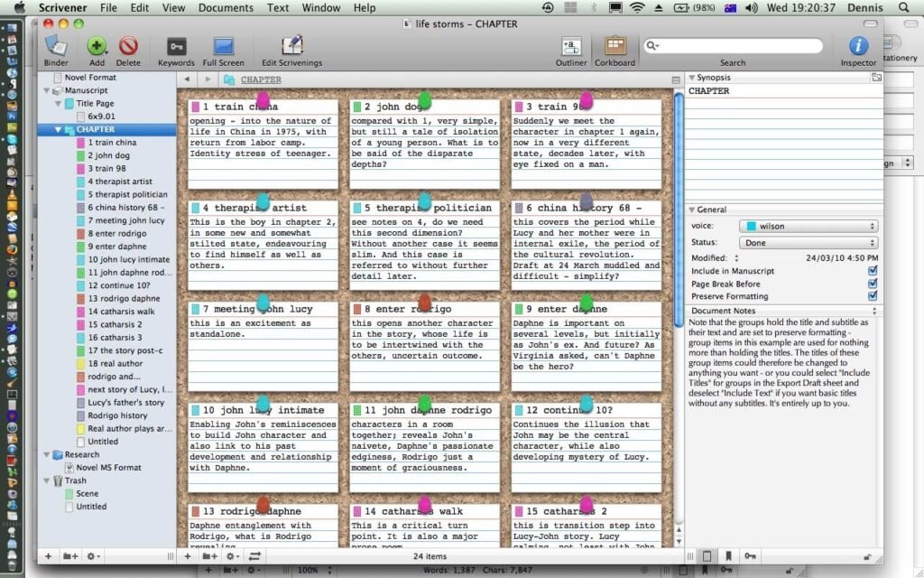This screenshot has width=924, height=578.
Task: Collapse the Title Page triangle in the binder
Action: (x=58, y=103)
